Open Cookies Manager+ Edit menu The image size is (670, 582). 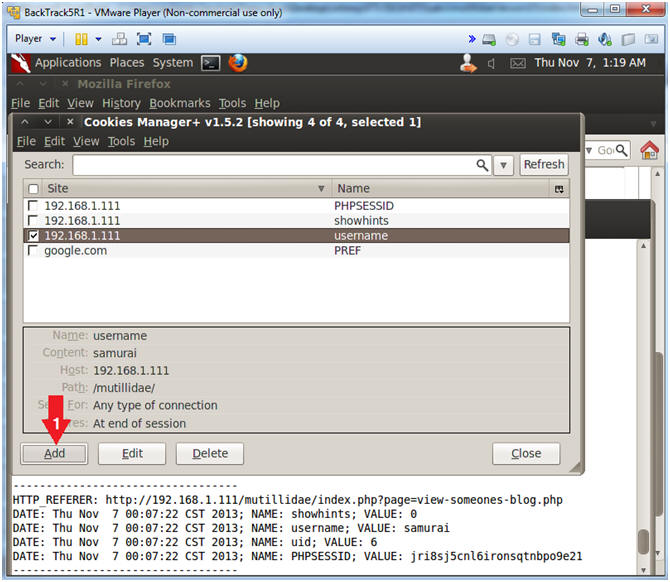(x=55, y=141)
